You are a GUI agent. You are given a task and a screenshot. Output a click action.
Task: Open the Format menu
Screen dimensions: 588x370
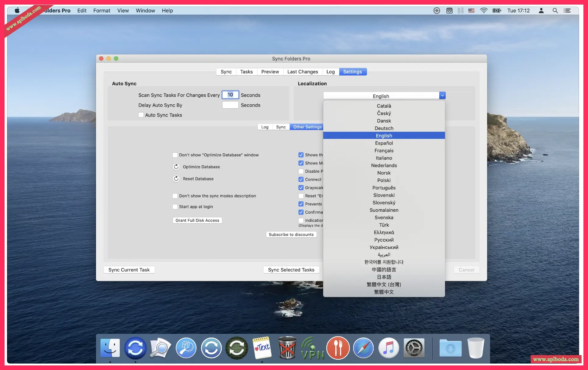(102, 11)
